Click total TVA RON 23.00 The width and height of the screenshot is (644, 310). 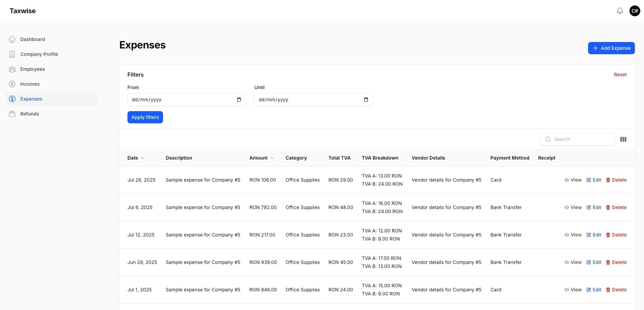click(x=341, y=235)
